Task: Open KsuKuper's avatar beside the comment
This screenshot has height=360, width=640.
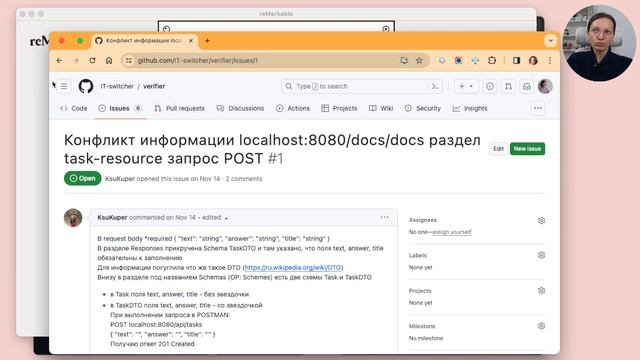Action: pyautogui.click(x=73, y=218)
